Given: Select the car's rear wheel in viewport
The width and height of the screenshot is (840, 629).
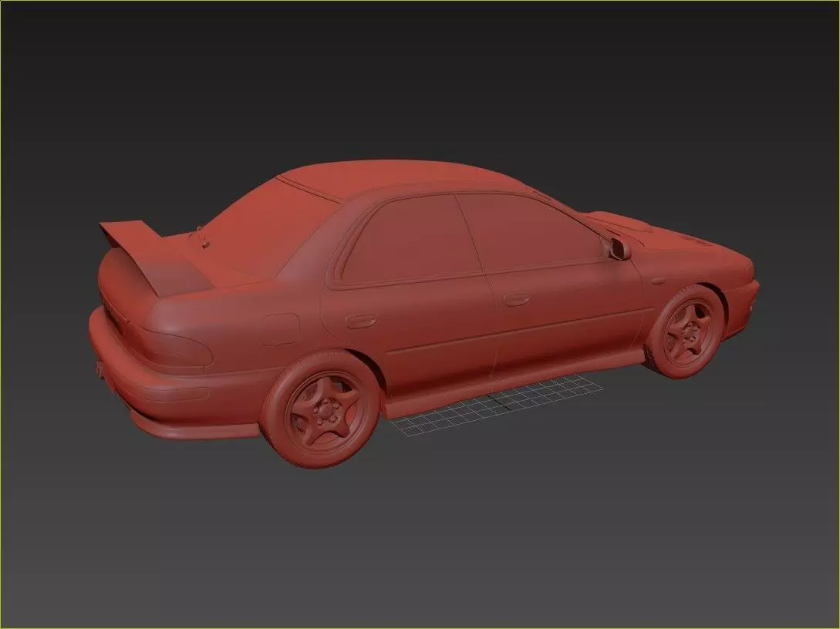Looking at the screenshot, I should [322, 409].
